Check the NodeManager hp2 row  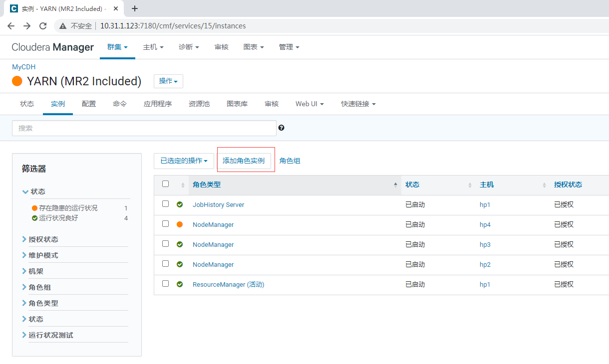[x=166, y=264]
